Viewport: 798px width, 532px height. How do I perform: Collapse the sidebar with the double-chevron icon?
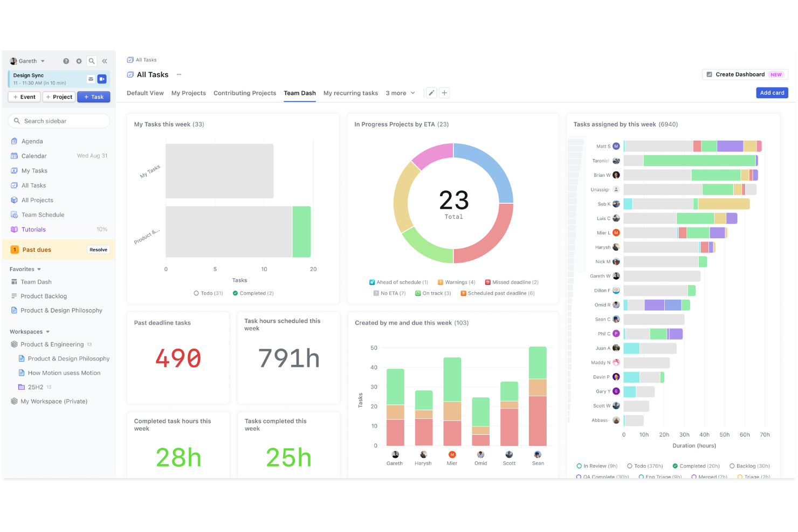(105, 61)
